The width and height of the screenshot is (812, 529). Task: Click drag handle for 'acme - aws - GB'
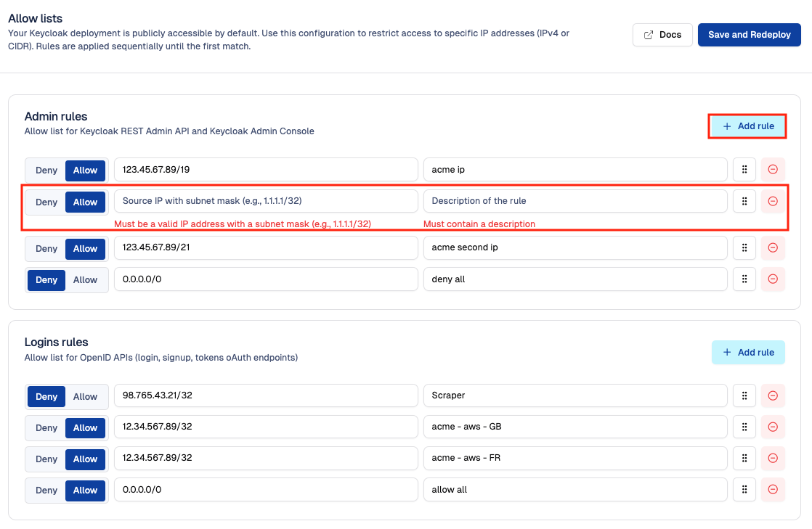(744, 427)
